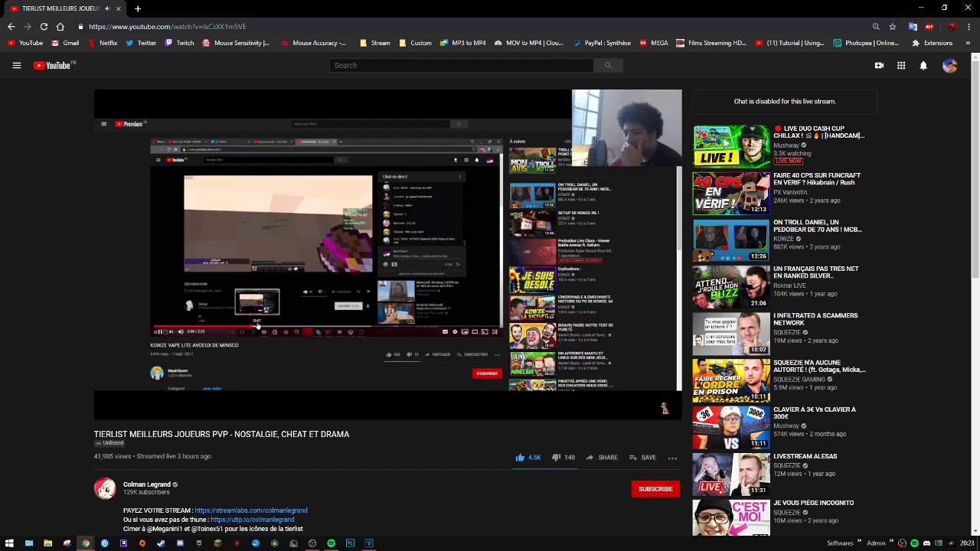Open the Gmail bookmark
Screen dimensions: 980x551
[66, 43]
